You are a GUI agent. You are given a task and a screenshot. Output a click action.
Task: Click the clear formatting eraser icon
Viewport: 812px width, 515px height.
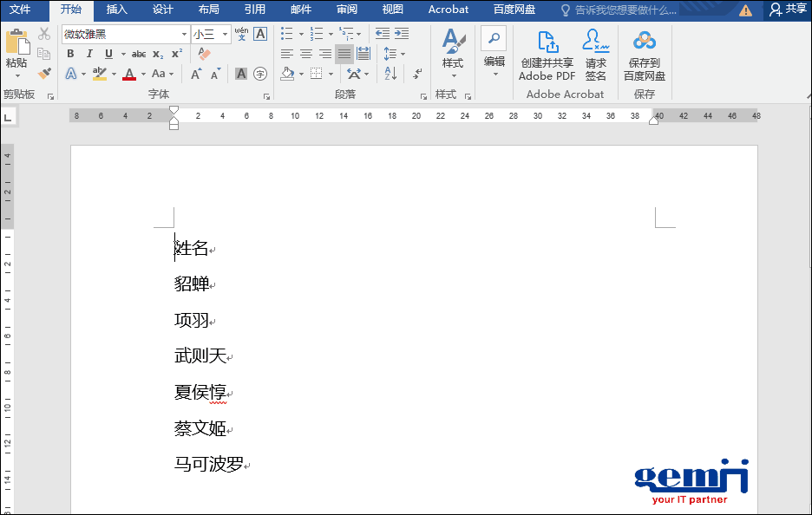click(x=205, y=54)
